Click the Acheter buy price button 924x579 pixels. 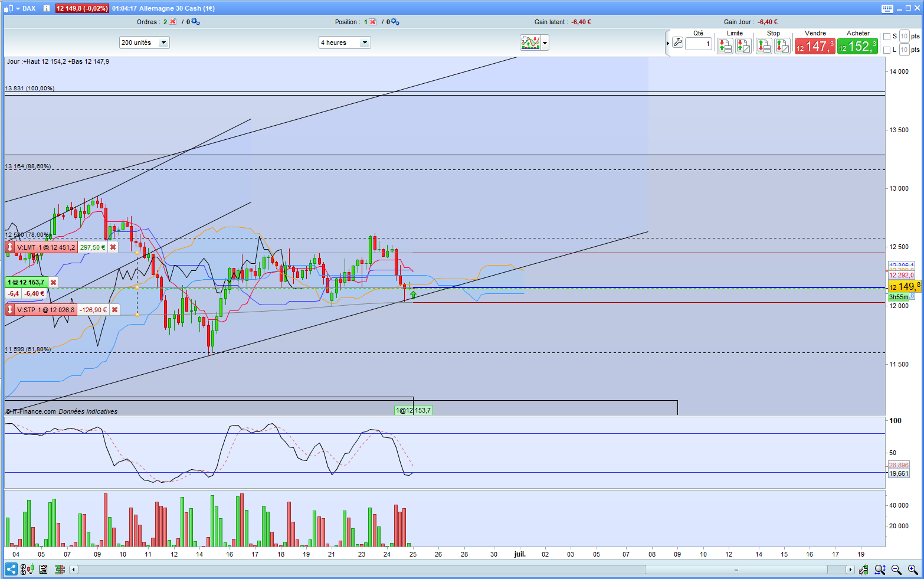tap(857, 46)
